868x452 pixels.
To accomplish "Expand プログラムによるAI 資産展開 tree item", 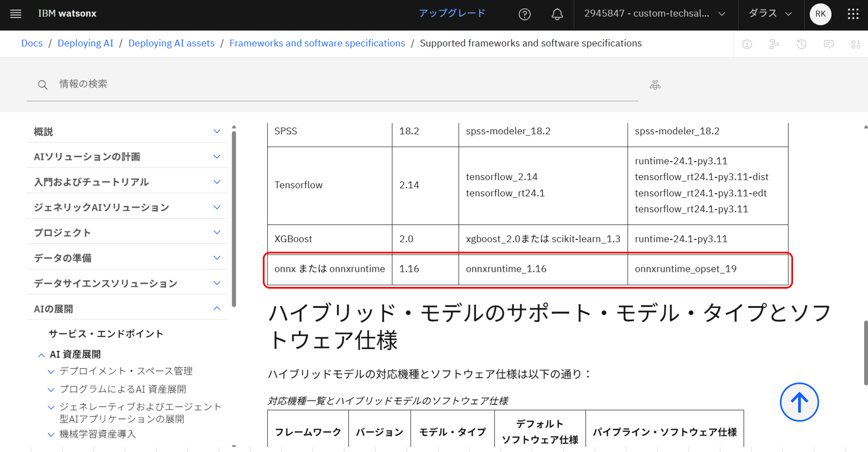I will 51,390.
